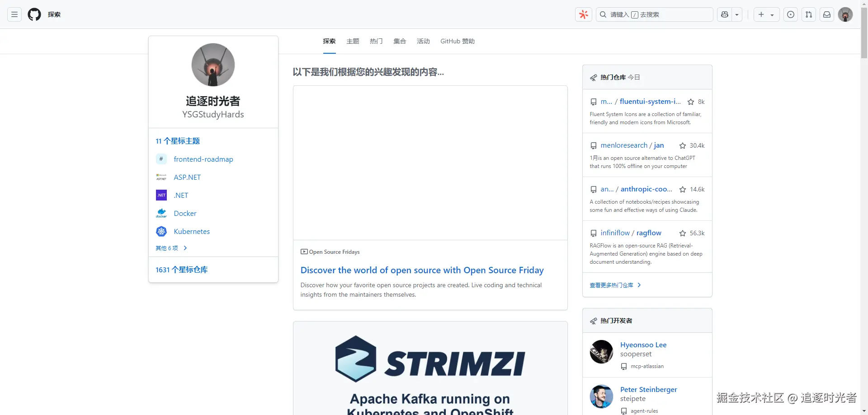The height and width of the screenshot is (415, 868).
Task: Click repo icon beside fluentui-system-icons
Action: 594,102
